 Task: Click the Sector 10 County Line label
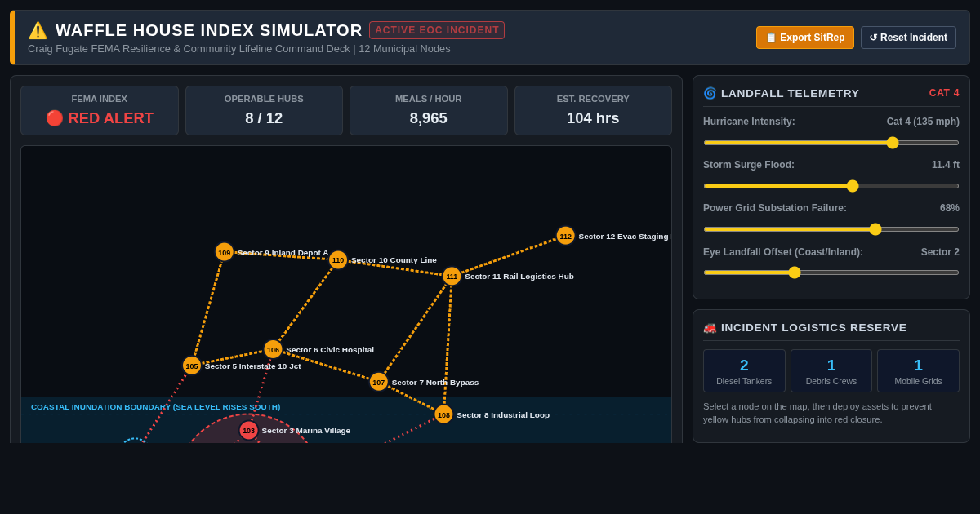click(394, 260)
